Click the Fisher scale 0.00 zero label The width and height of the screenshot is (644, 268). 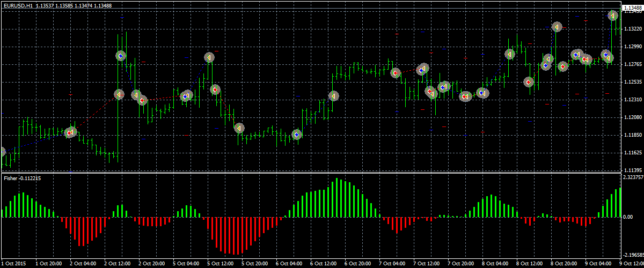[628, 217]
